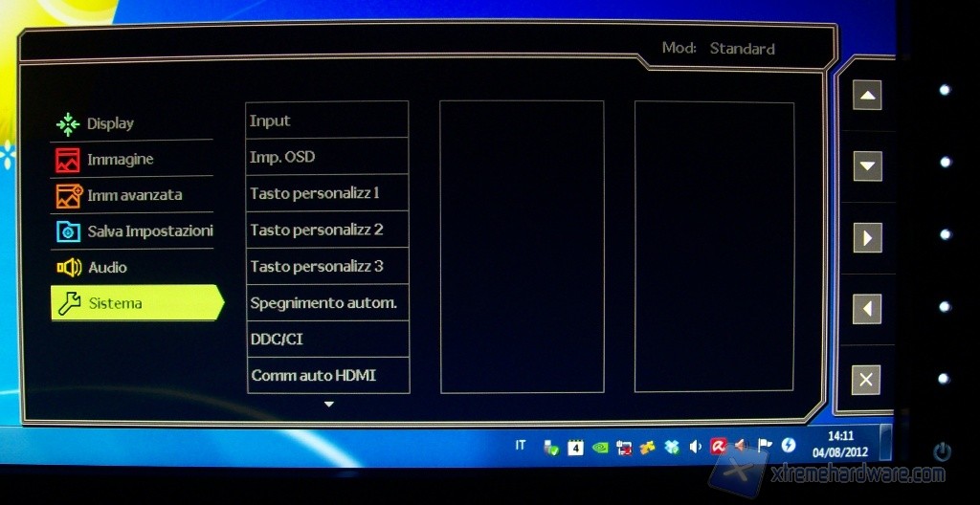The width and height of the screenshot is (980, 505).
Task: Select Tasto personalizz 2 option
Action: coord(326,230)
